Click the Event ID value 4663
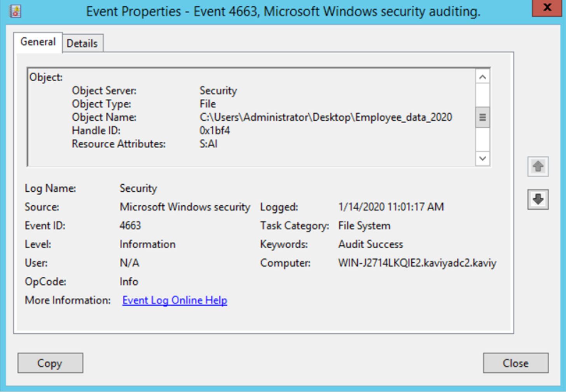The width and height of the screenshot is (566, 392). (130, 226)
